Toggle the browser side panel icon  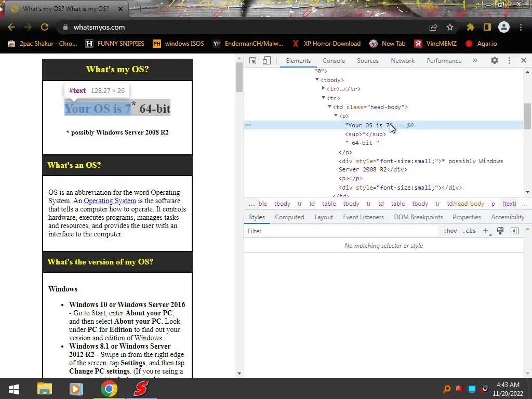coord(487,27)
